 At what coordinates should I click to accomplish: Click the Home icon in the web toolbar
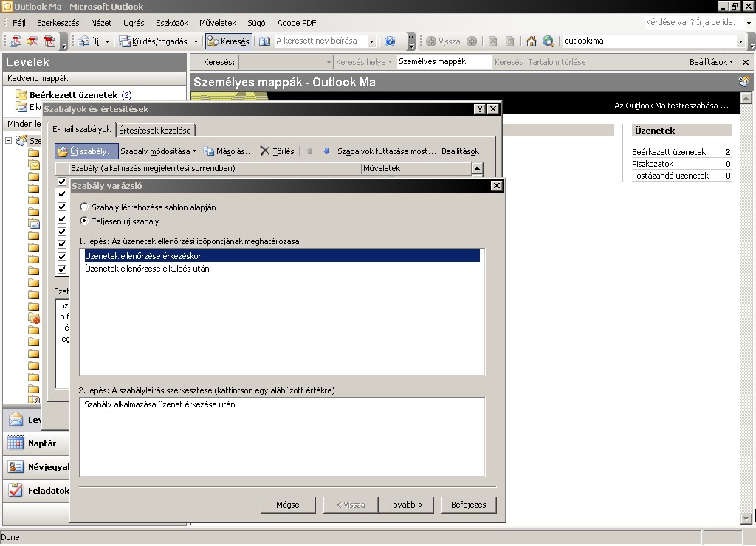tap(532, 41)
